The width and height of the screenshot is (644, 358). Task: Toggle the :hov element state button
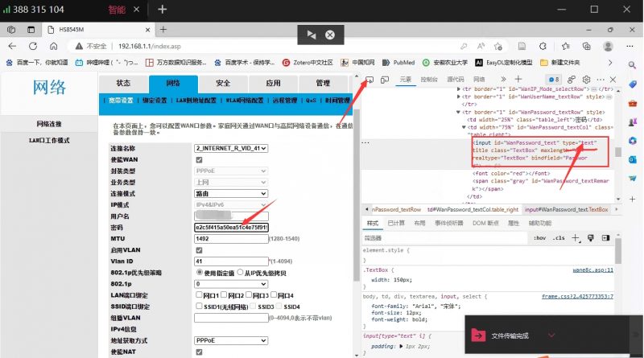(539, 237)
